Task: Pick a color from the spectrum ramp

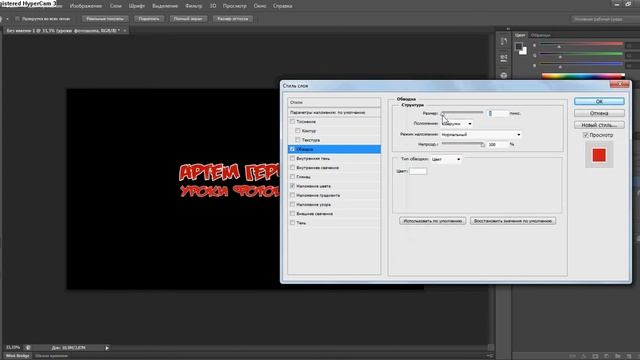Action: (x=583, y=76)
